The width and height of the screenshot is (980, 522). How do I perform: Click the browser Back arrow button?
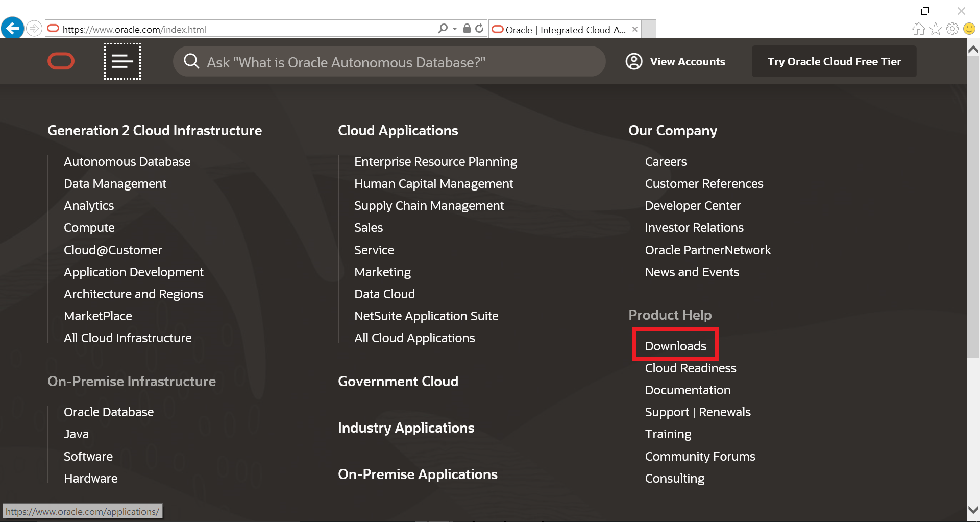click(x=12, y=28)
